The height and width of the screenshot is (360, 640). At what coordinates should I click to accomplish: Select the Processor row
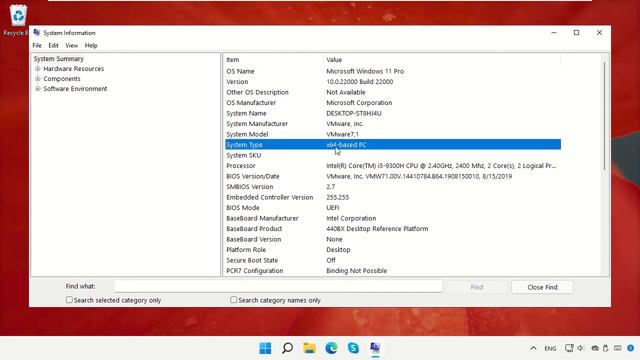[393, 166]
